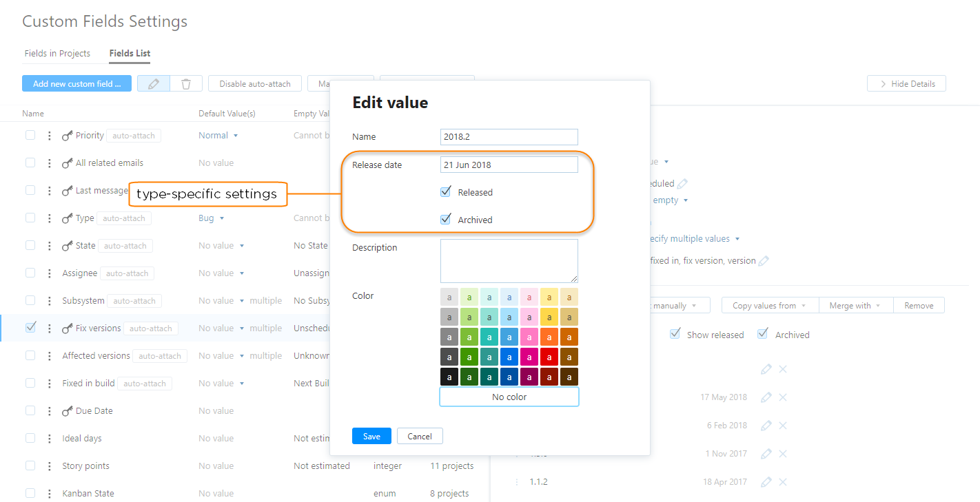Click the trash icon to delete selected field
980x502 pixels.
(x=185, y=83)
